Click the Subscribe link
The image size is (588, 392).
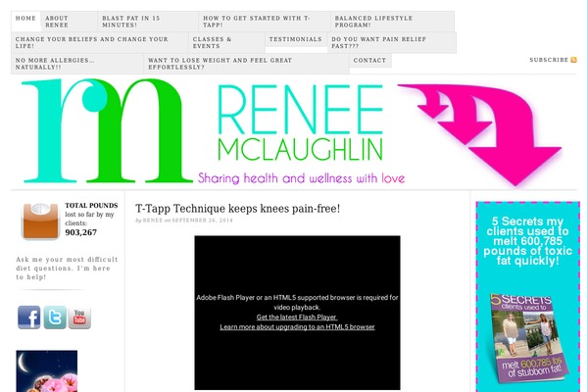[x=549, y=60]
